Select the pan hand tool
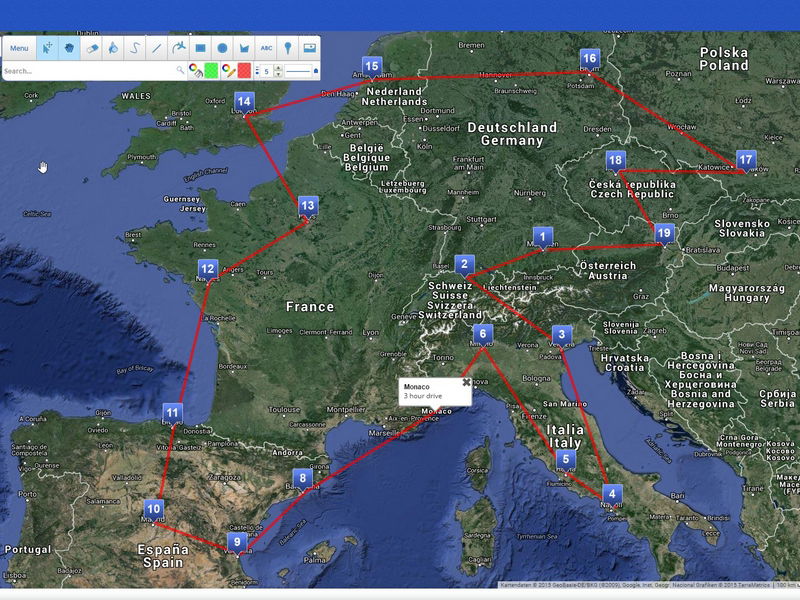The image size is (800, 600). (x=69, y=48)
